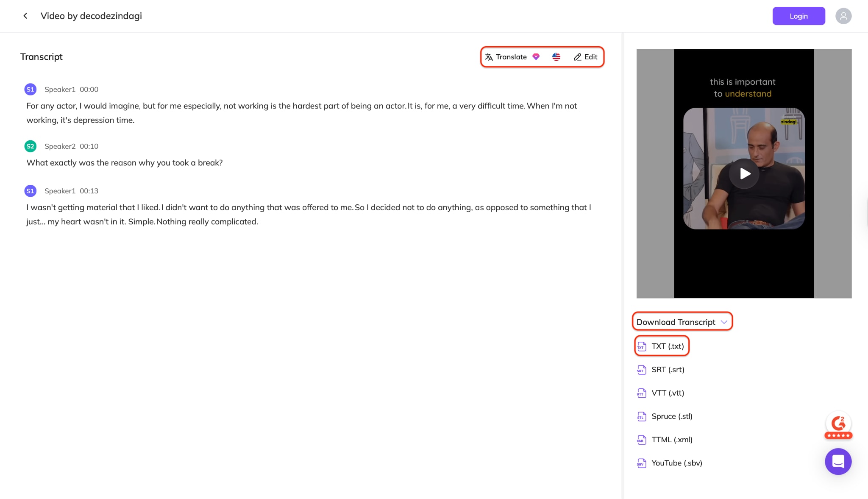Select the Transcript heading tab

42,56
